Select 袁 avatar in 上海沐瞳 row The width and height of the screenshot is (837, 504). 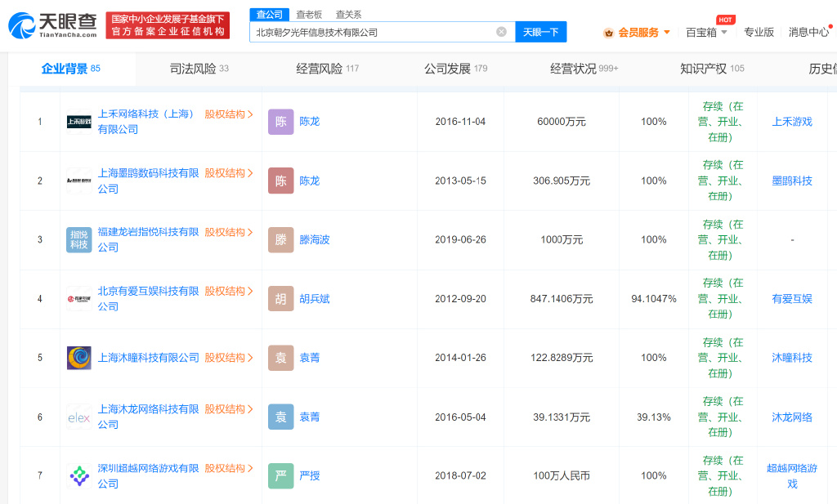(281, 358)
